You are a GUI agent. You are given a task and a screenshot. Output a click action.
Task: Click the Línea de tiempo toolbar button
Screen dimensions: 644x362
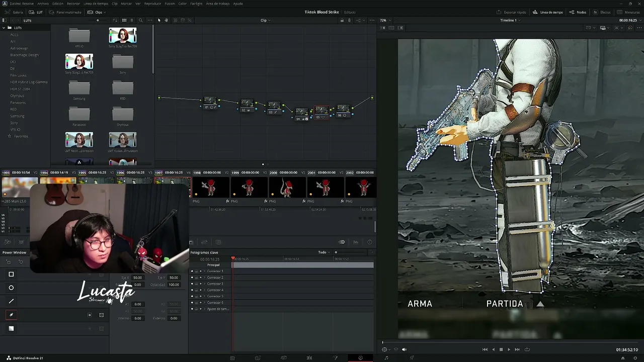pos(548,12)
